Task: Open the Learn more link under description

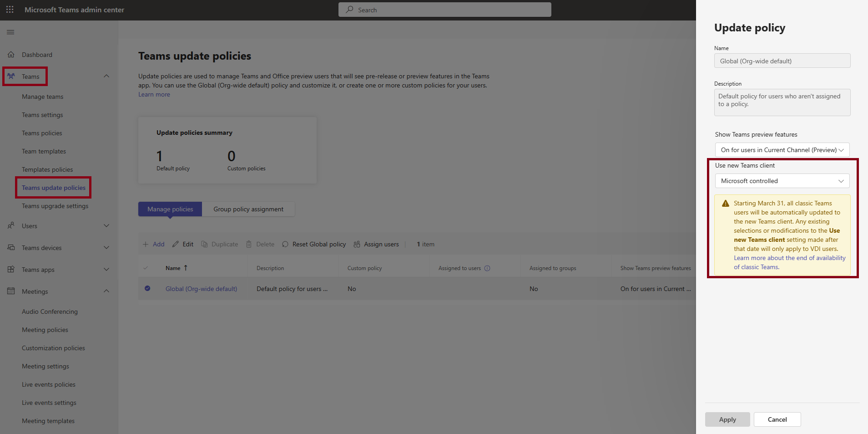Action: pyautogui.click(x=154, y=94)
